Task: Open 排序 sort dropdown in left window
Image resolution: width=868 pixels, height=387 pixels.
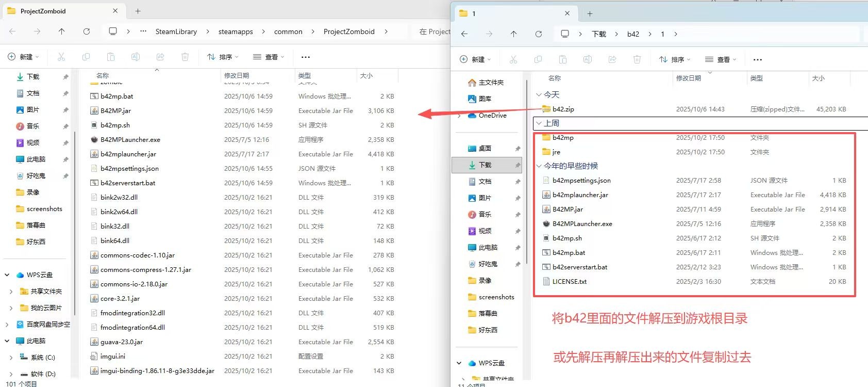Action: tap(223, 57)
